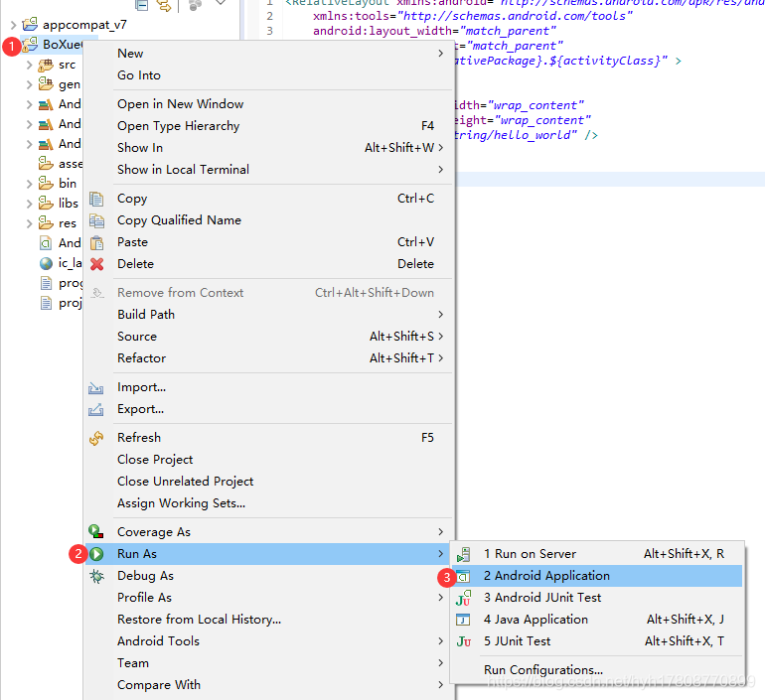The height and width of the screenshot is (700, 765).
Task: Click the Paste clipboard icon
Action: pyautogui.click(x=96, y=242)
